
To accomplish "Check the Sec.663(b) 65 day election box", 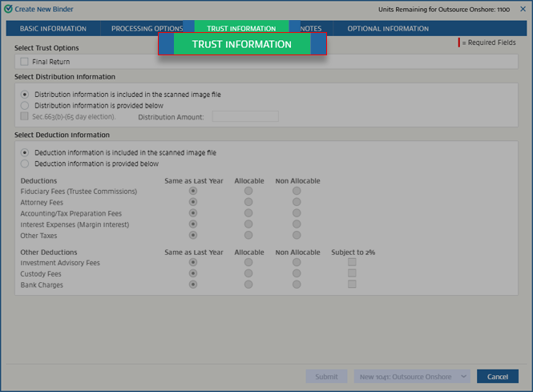I will point(25,116).
